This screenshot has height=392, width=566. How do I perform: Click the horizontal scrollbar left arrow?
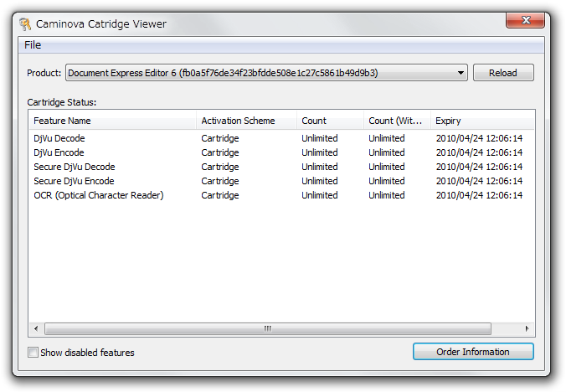(36, 328)
